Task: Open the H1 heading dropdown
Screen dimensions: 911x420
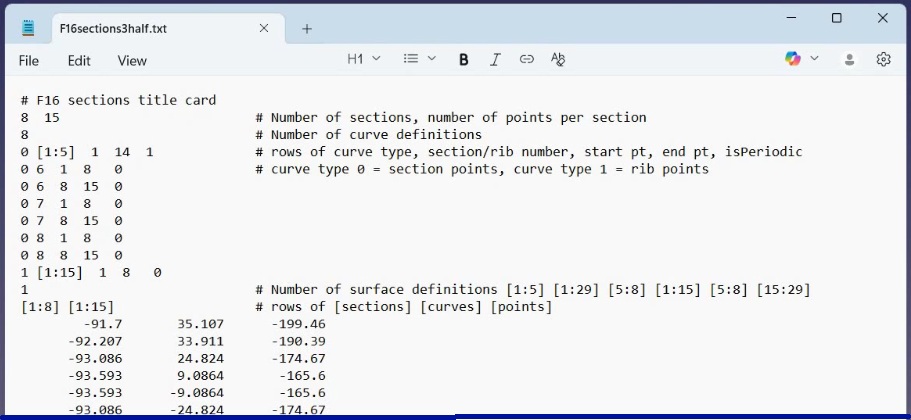Action: point(364,60)
